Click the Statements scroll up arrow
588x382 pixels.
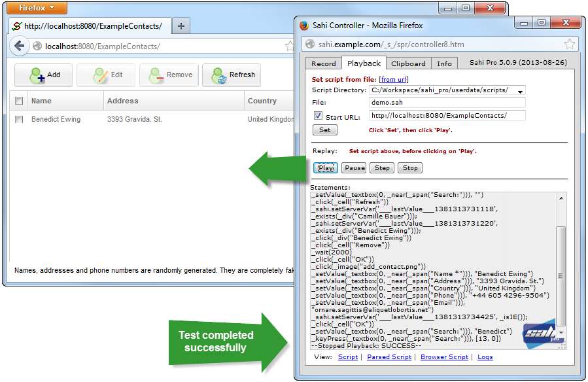[561, 198]
